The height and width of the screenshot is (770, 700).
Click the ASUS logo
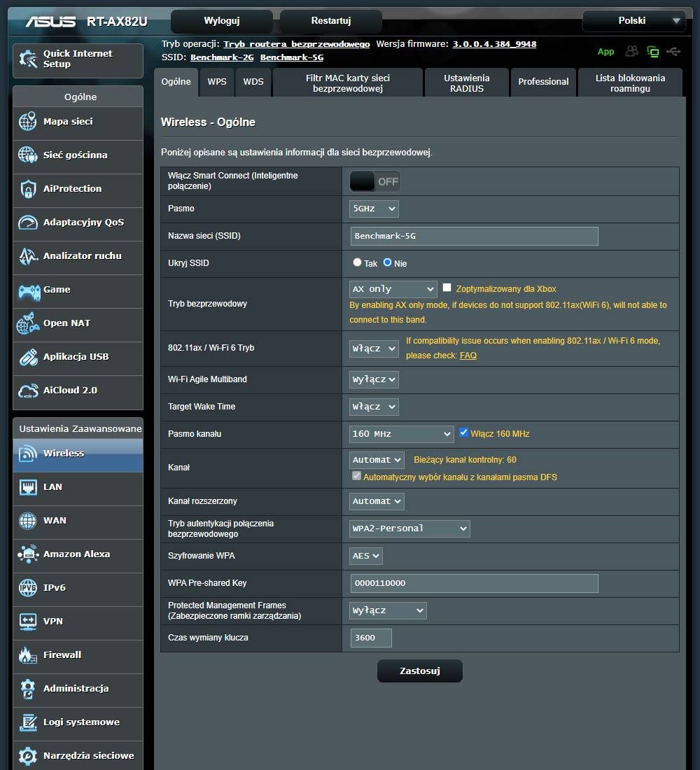tap(50, 21)
